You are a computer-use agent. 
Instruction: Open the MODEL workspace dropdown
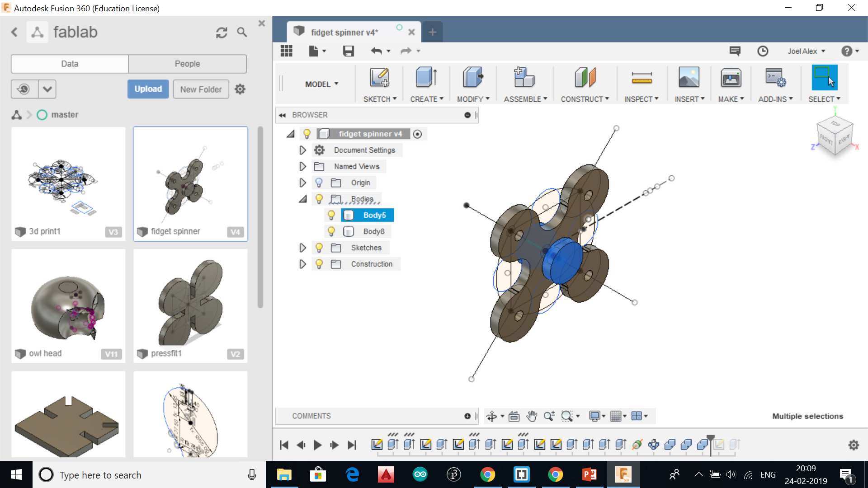[321, 84]
